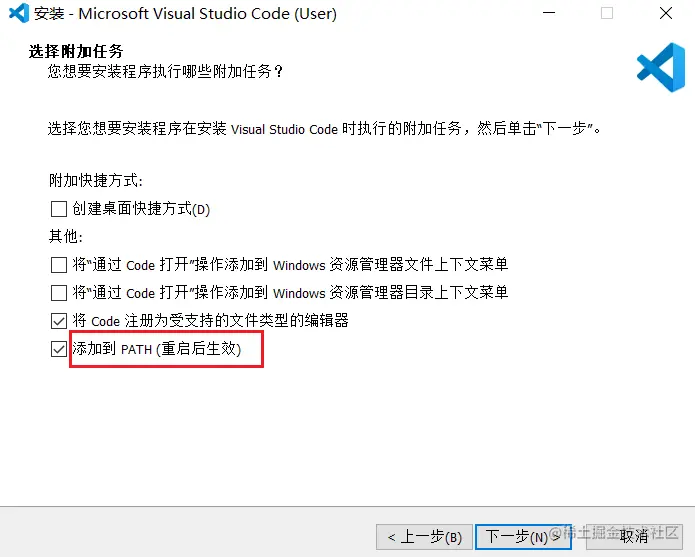Click label 将 Code 注册为受支持的文件类型的编辑器

(211, 320)
